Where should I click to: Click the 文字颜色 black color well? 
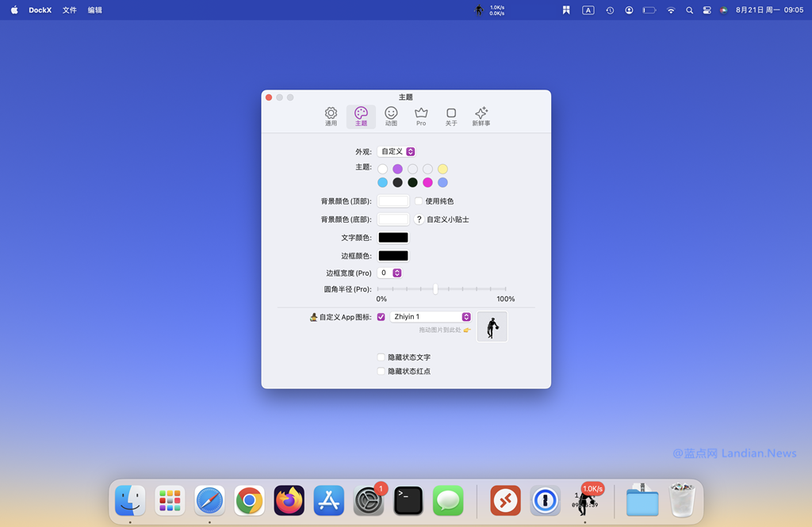(393, 238)
